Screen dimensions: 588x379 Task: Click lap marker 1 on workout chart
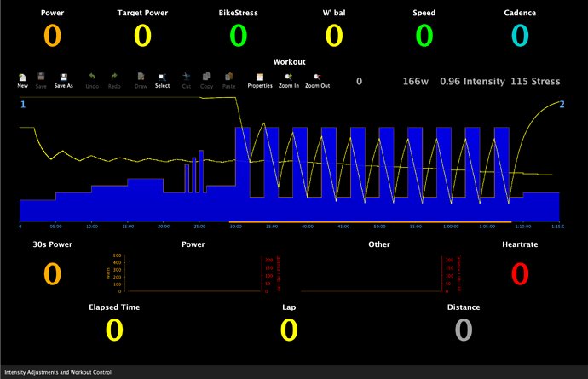(23, 104)
